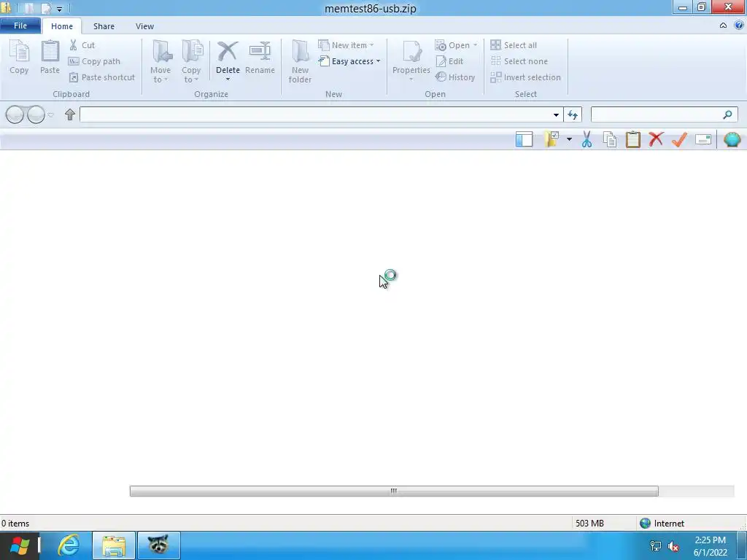Open the Open dropdown in ribbon

coord(456,45)
